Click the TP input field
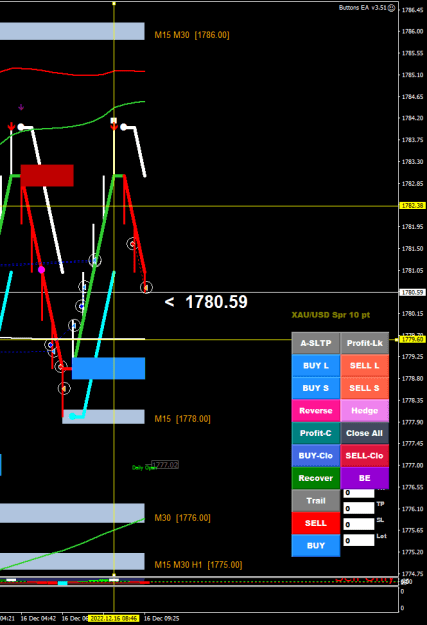The image size is (427, 625). click(x=359, y=508)
